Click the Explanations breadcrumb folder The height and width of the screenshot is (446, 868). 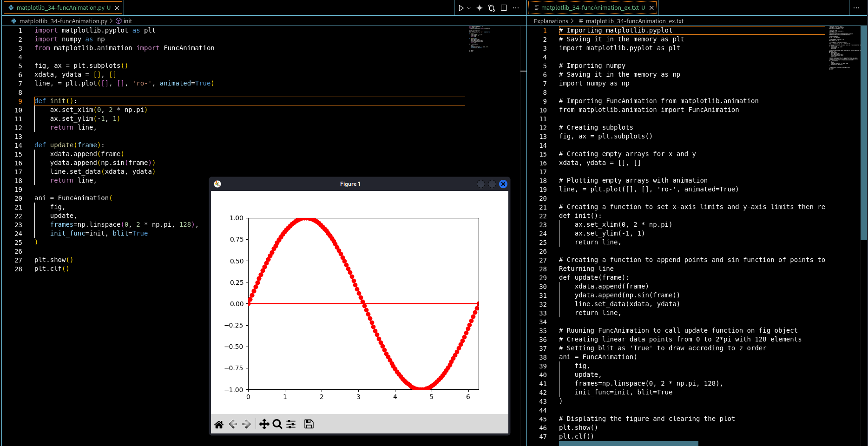551,21
